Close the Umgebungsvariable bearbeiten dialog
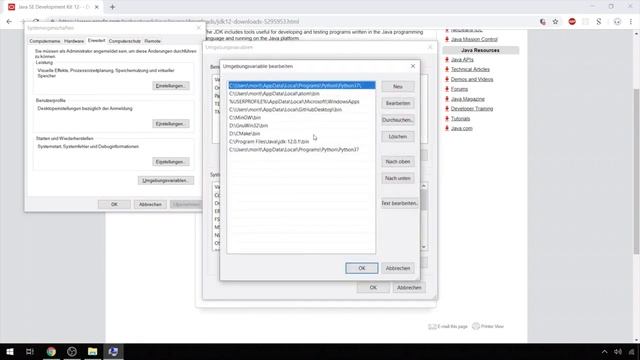 click(x=413, y=66)
